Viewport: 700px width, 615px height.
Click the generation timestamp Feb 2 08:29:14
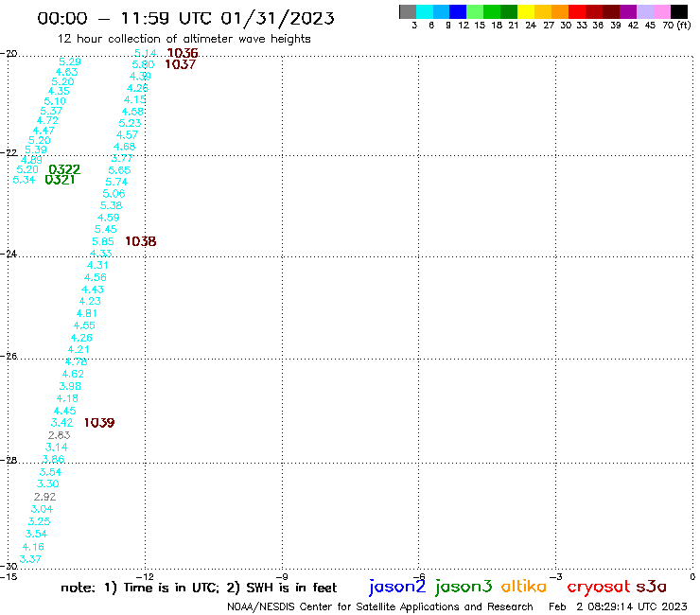(618, 606)
